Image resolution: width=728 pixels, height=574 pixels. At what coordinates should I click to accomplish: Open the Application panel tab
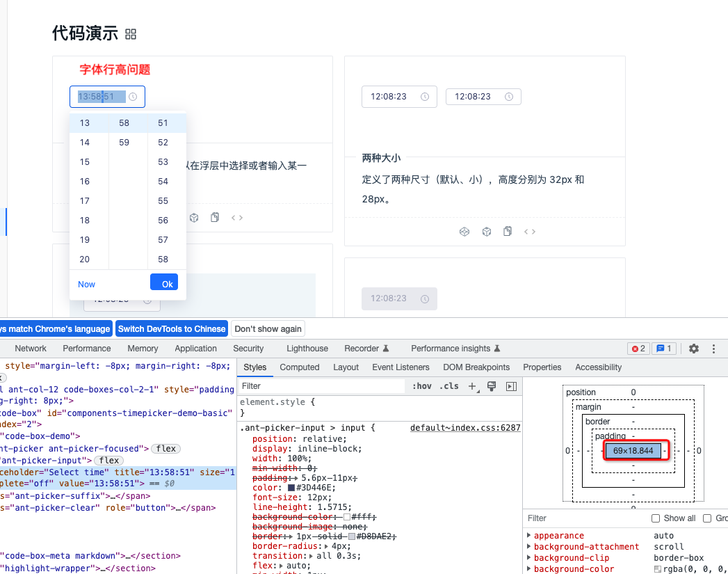[195, 349]
